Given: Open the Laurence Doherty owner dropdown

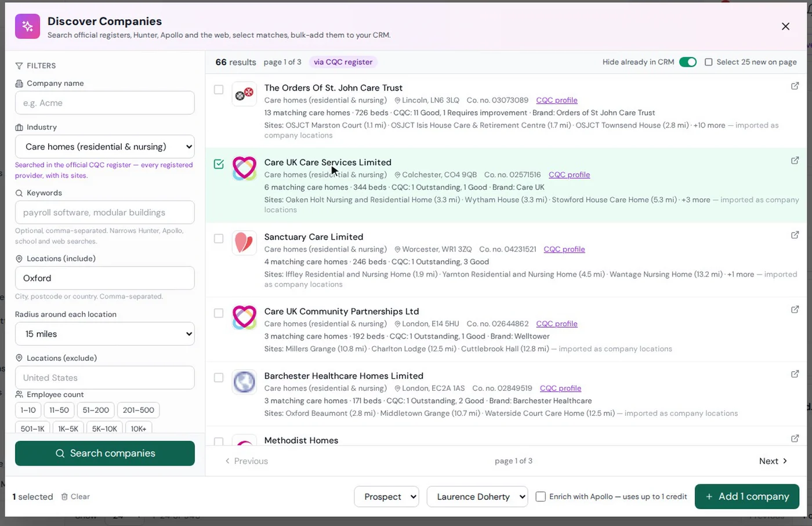Looking at the screenshot, I should tap(477, 496).
